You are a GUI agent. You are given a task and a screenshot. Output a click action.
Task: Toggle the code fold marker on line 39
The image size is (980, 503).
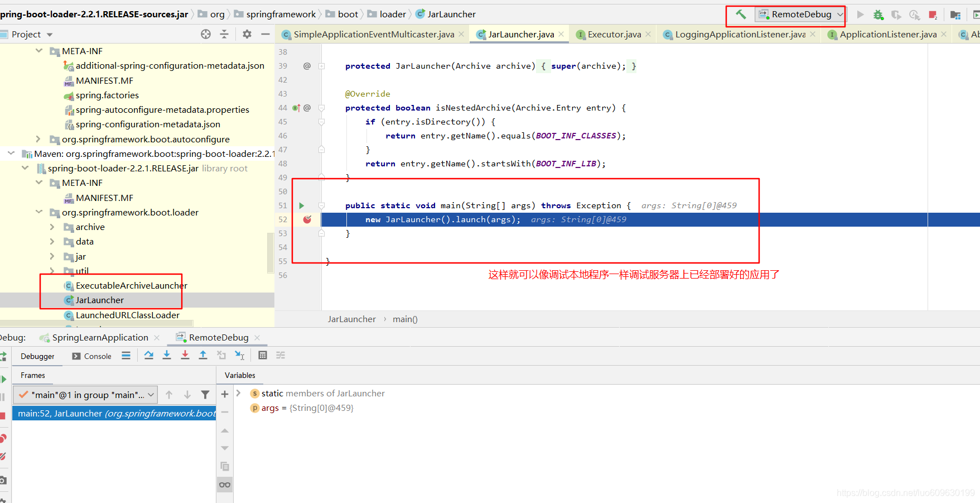point(322,66)
